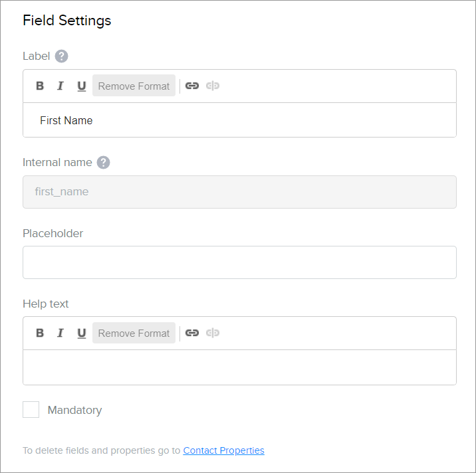Open help tooltip next to Label
Screen dimensions: 476x473
[x=62, y=56]
